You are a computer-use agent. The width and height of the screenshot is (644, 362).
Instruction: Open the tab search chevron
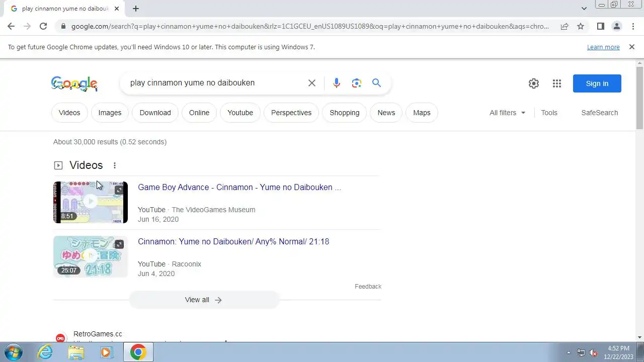pos(584,9)
